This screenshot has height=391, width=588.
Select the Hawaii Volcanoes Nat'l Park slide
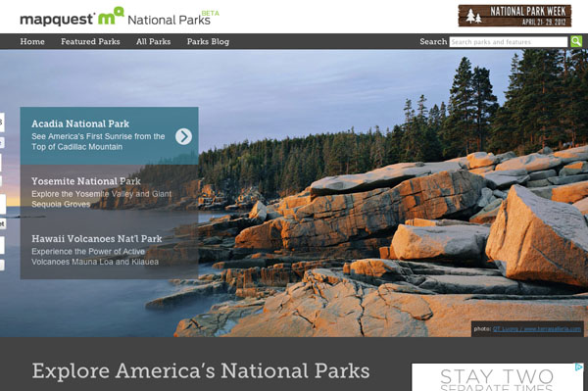109,250
